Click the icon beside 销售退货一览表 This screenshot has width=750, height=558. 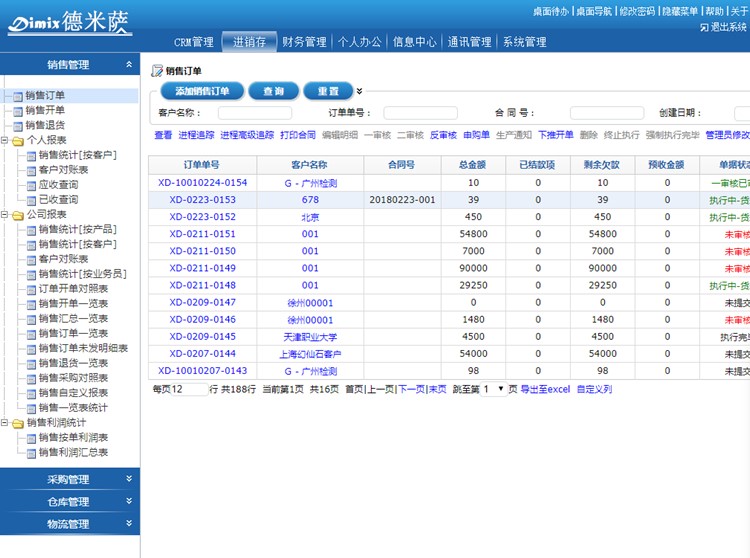[31, 363]
